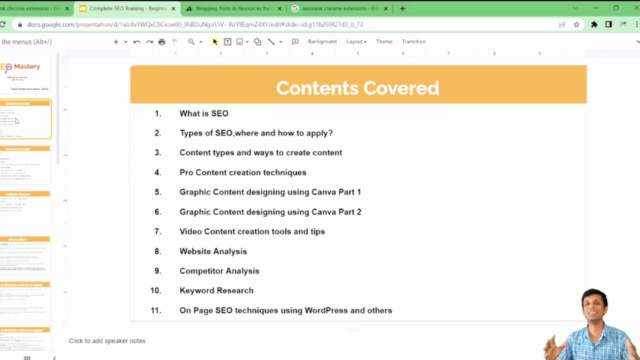Click the text What is SEO
This screenshot has height=360, width=640.
point(204,113)
